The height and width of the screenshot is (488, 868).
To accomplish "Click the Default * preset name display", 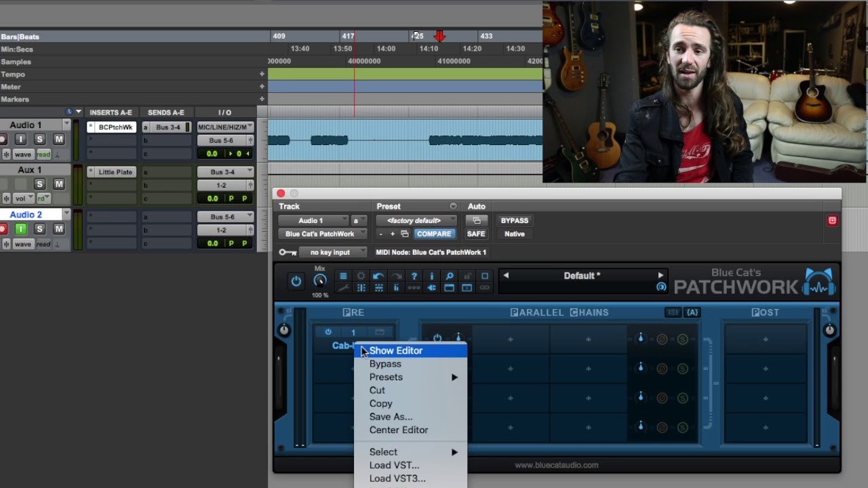I will click(x=583, y=276).
